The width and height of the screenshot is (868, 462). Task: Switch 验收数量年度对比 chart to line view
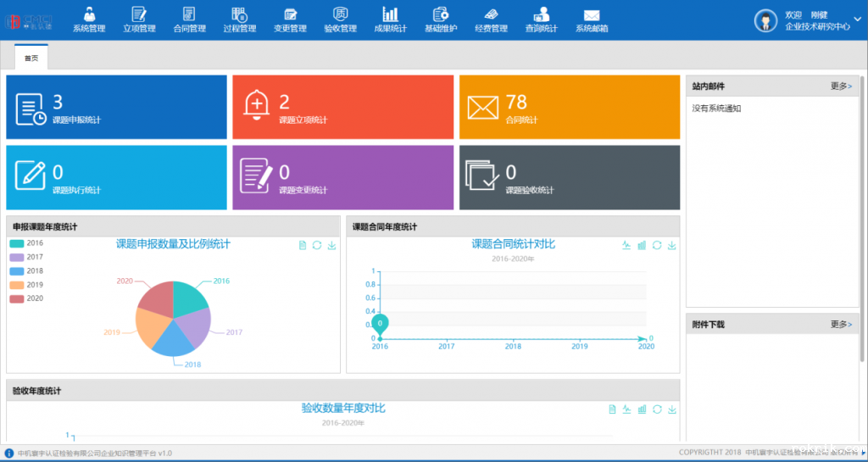click(x=626, y=410)
